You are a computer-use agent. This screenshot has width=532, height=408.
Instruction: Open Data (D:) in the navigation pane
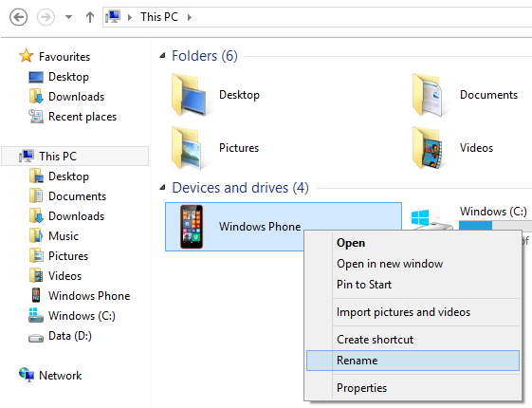pyautogui.click(x=70, y=336)
